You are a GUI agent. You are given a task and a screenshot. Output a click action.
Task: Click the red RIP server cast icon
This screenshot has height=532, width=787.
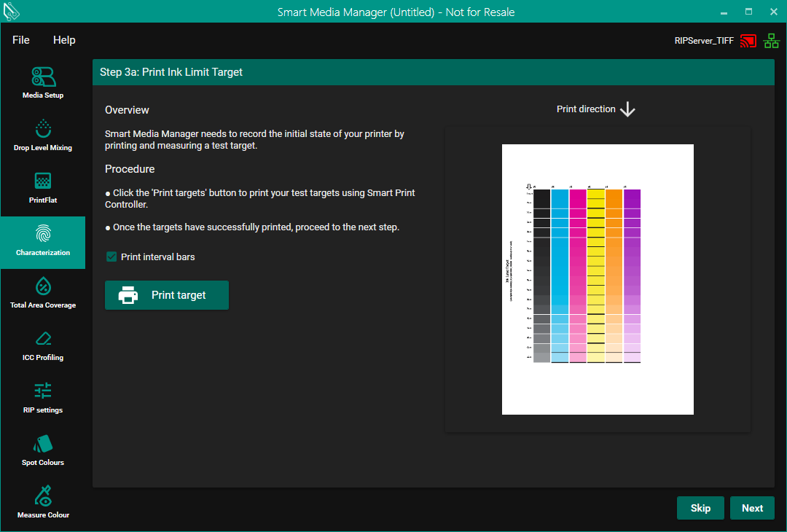coord(748,41)
